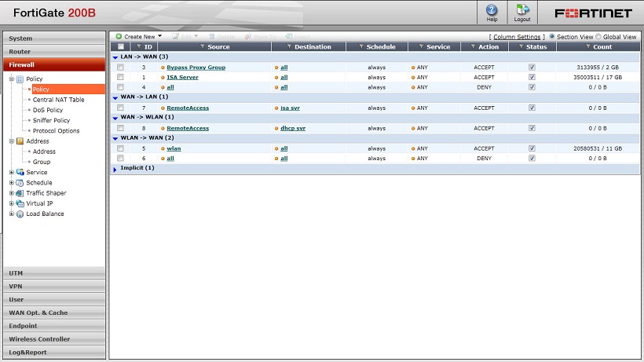The height and width of the screenshot is (362, 644).
Task: Open the wlan source link
Action: [174, 148]
